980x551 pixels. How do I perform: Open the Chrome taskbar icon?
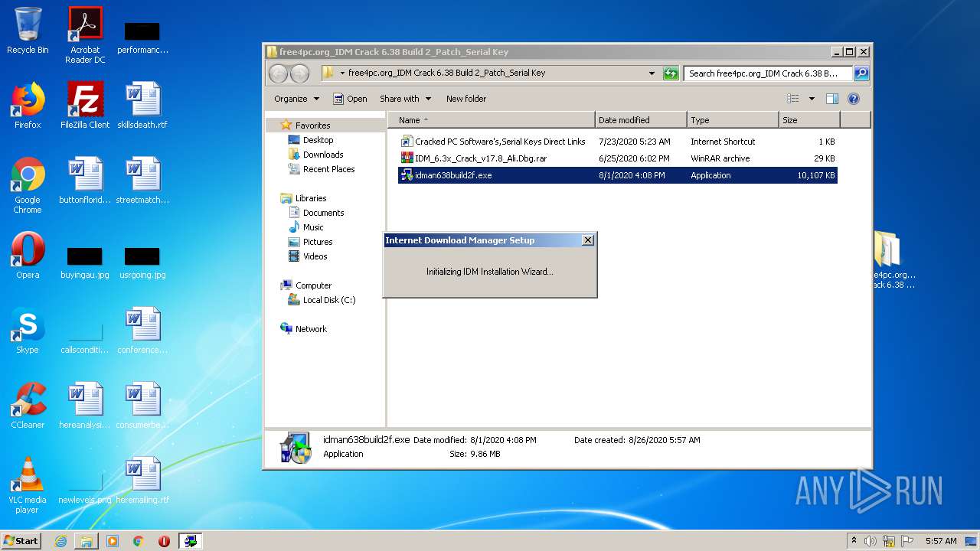click(x=138, y=541)
